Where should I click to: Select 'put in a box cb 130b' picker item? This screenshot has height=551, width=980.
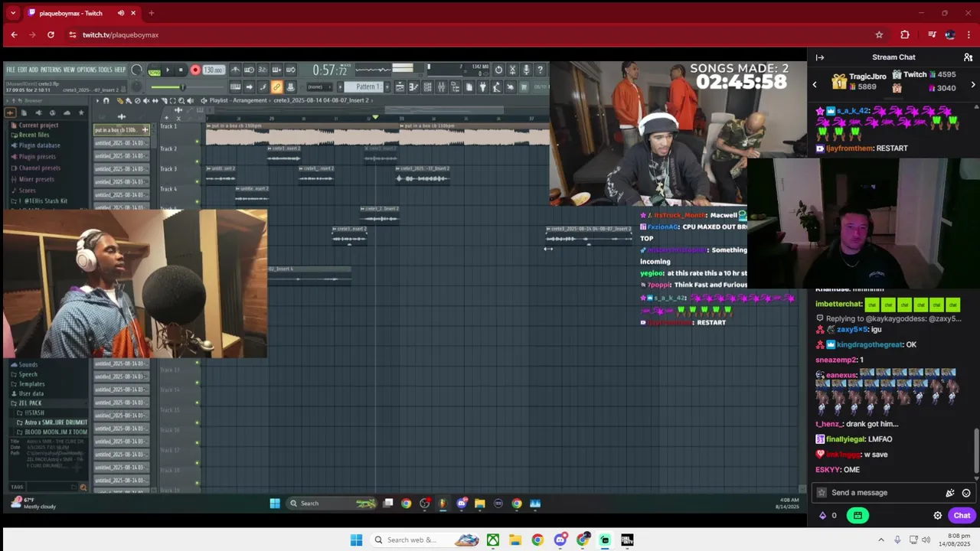(122, 130)
